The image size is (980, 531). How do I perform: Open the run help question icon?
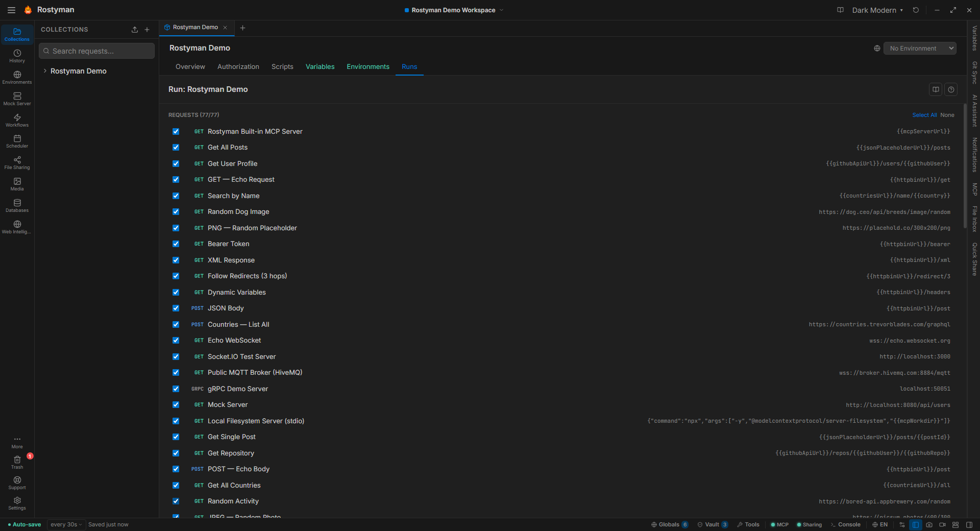coord(951,89)
